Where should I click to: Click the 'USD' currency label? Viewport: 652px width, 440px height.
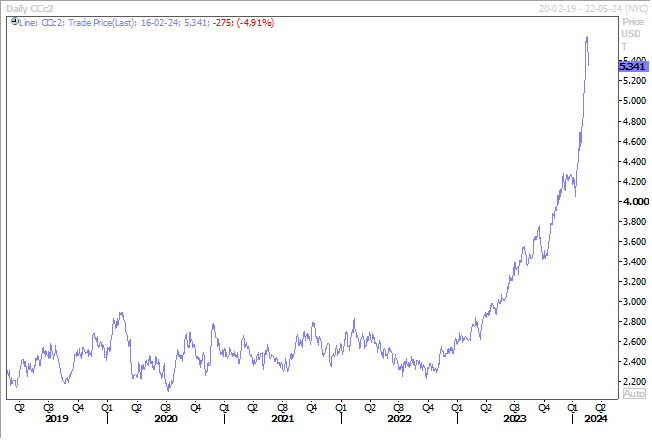point(631,34)
